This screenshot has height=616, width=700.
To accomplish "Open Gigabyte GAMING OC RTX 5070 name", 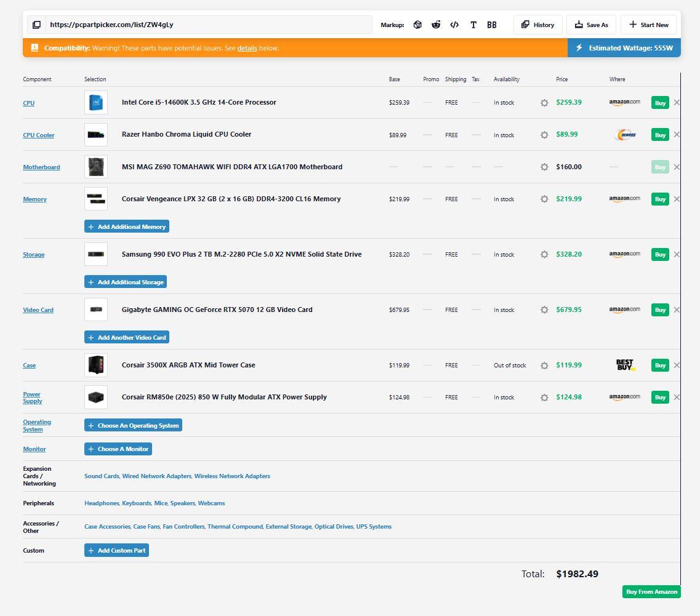I will click(217, 310).
